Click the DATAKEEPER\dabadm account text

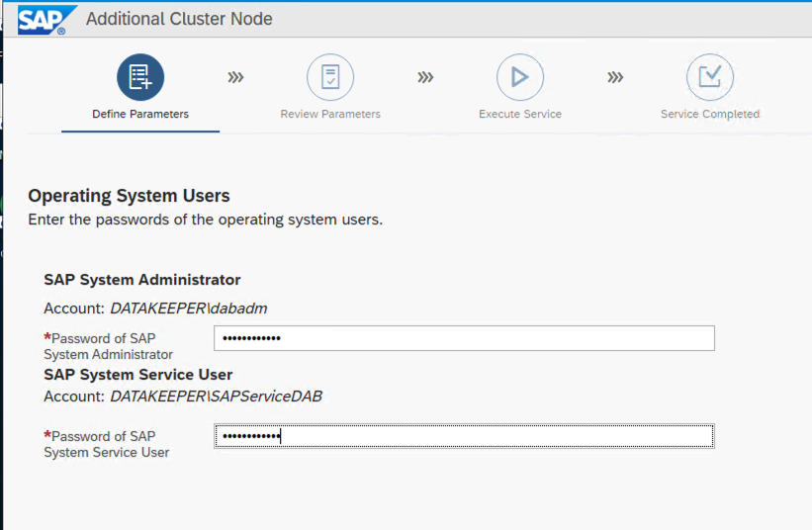[189, 308]
